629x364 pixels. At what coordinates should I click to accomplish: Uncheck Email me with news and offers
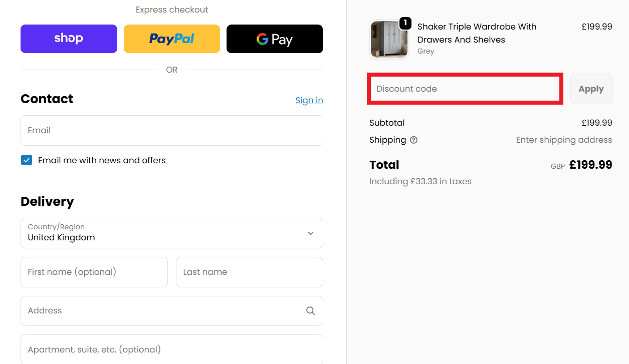(x=27, y=160)
